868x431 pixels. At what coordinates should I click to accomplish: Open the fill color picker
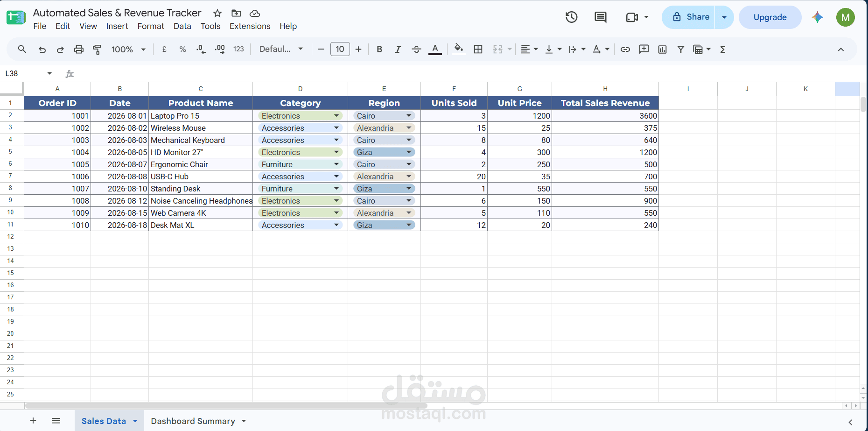tap(459, 49)
